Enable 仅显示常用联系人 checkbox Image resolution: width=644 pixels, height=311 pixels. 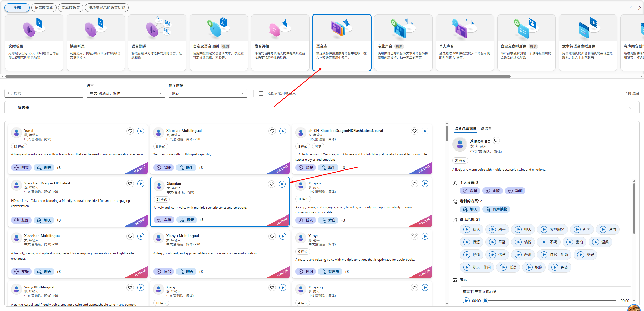[261, 93]
